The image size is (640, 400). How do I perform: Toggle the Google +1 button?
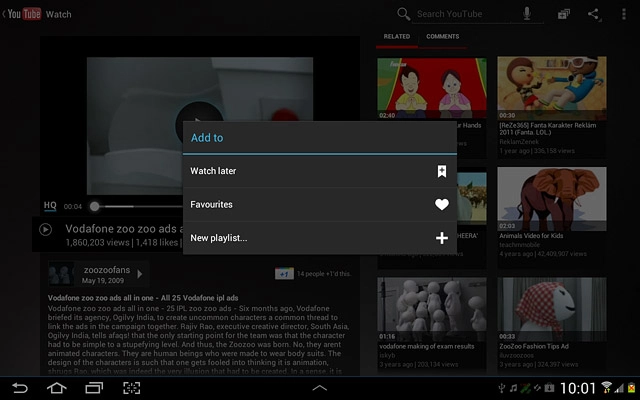point(284,274)
